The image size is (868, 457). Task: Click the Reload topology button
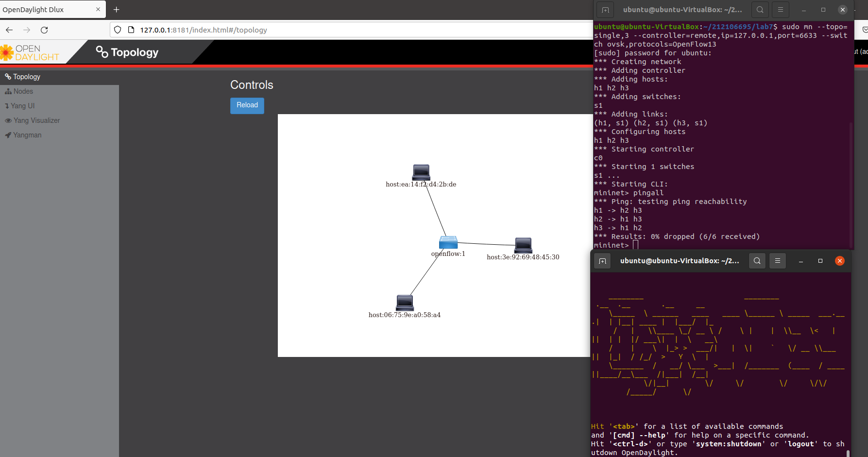point(247,105)
